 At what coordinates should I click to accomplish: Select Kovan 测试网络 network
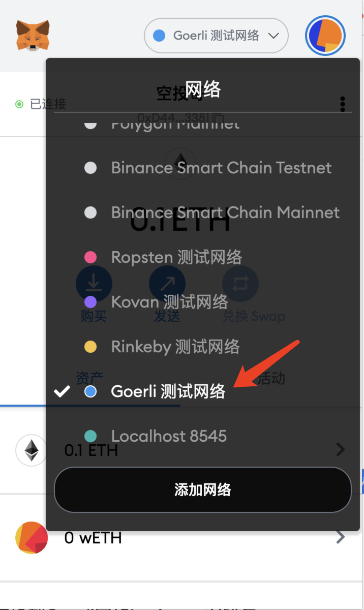[x=169, y=302]
